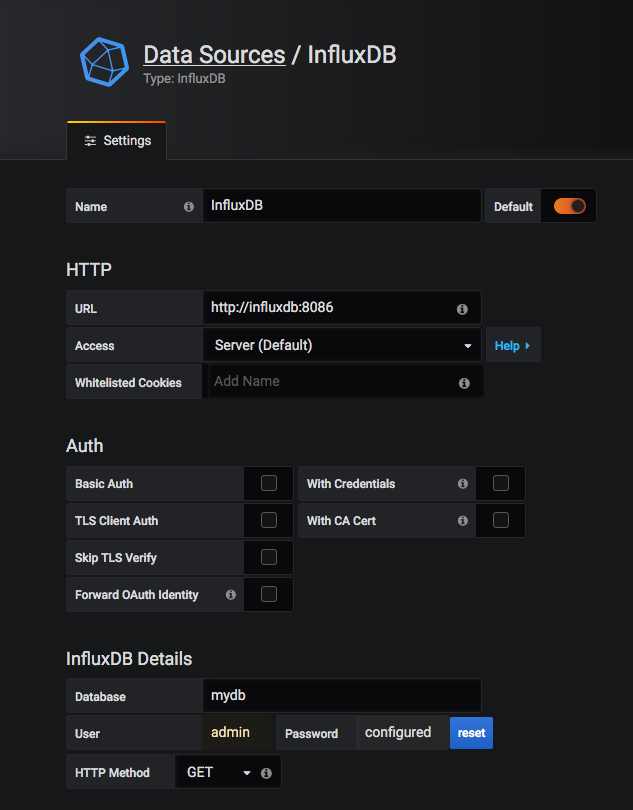
Task: Enable the With Credentials checkbox
Action: coord(501,483)
